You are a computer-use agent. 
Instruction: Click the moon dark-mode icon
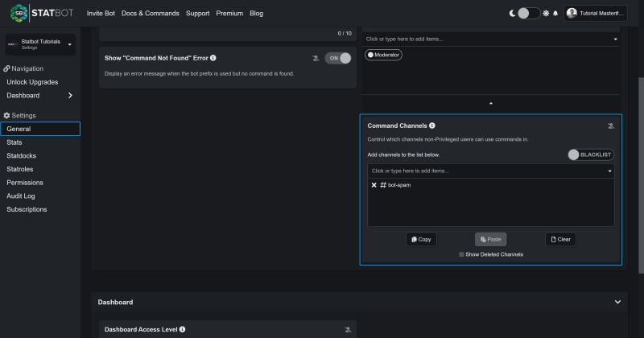tap(512, 14)
